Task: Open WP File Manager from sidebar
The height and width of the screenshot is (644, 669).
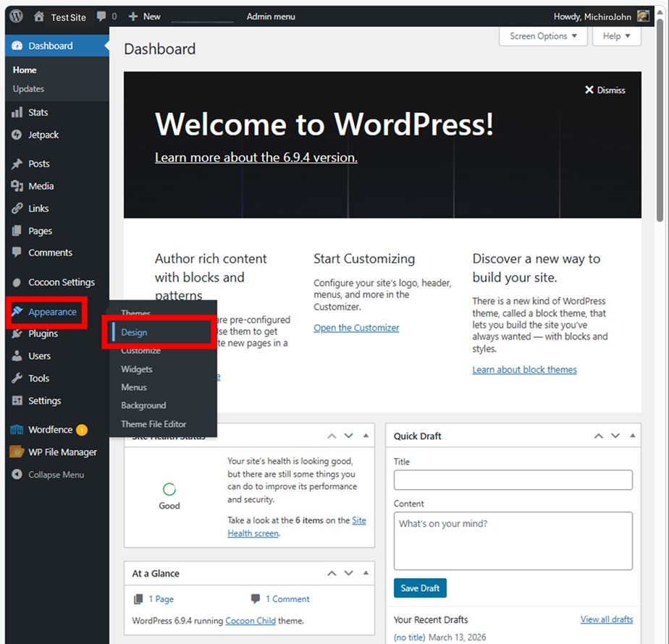Action: pos(62,452)
